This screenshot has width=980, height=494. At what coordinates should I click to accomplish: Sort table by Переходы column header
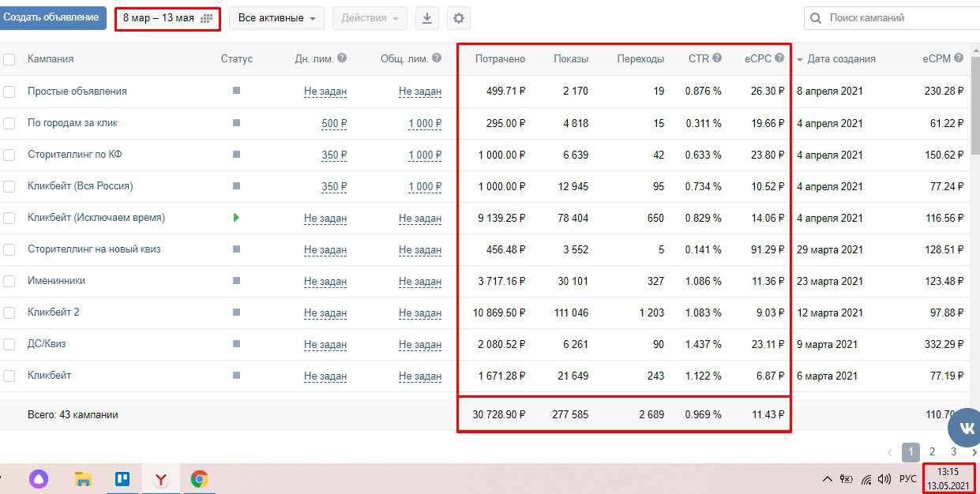[640, 58]
